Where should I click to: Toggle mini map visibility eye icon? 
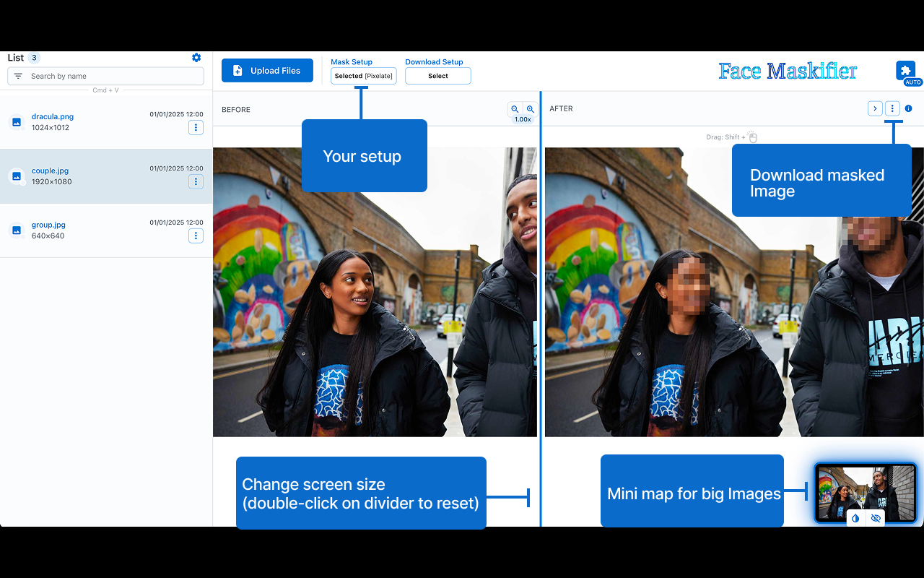[876, 518]
